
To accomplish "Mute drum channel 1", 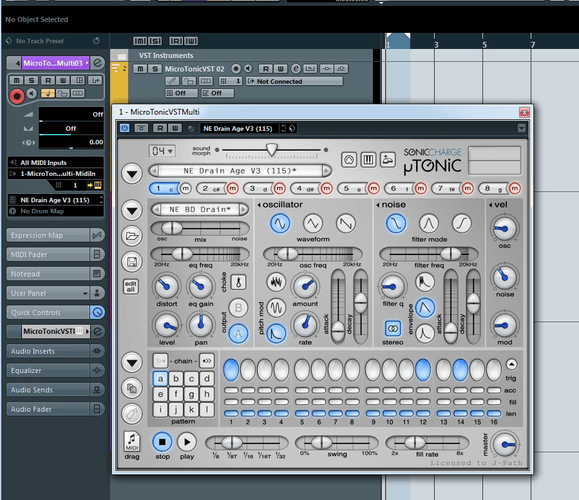I will tap(185, 188).
